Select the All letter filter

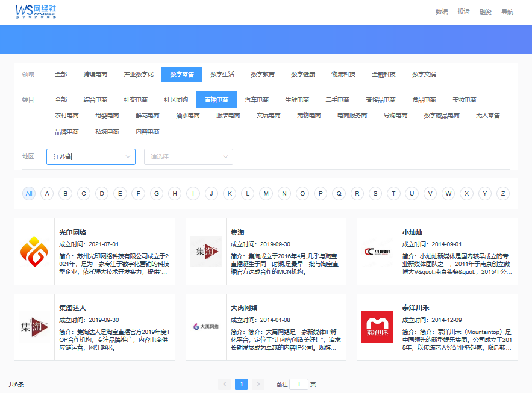pos(29,194)
